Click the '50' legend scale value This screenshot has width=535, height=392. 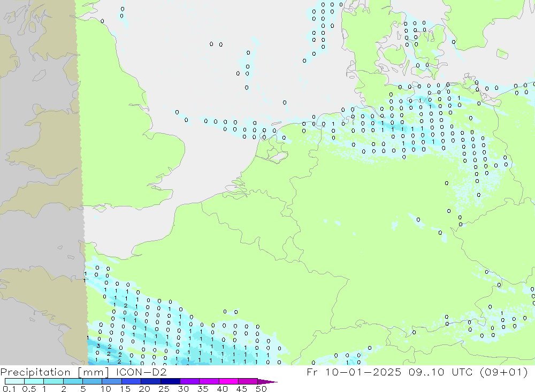pyautogui.click(x=261, y=389)
